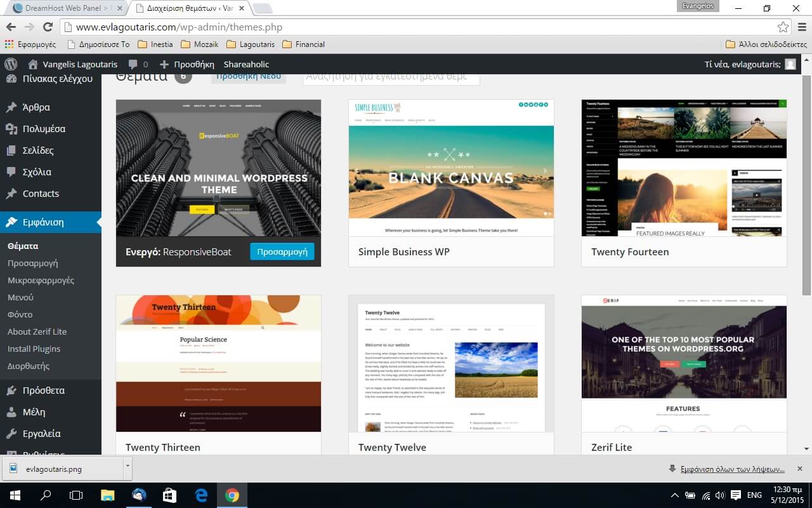Click the Εμφάνιση όλων των λήψεων link
This screenshot has width=812, height=508.
click(732, 469)
